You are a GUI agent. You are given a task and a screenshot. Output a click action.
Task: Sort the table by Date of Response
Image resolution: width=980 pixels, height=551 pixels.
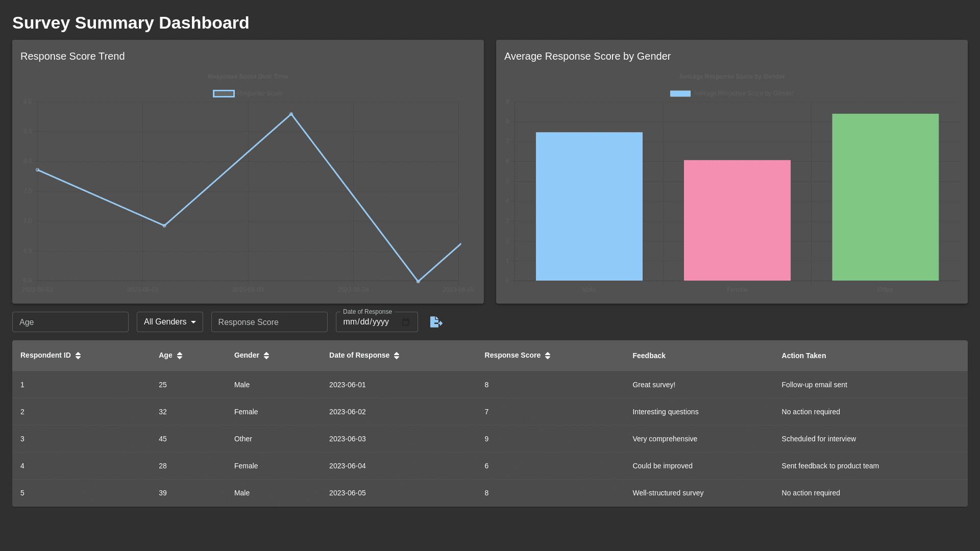point(397,356)
